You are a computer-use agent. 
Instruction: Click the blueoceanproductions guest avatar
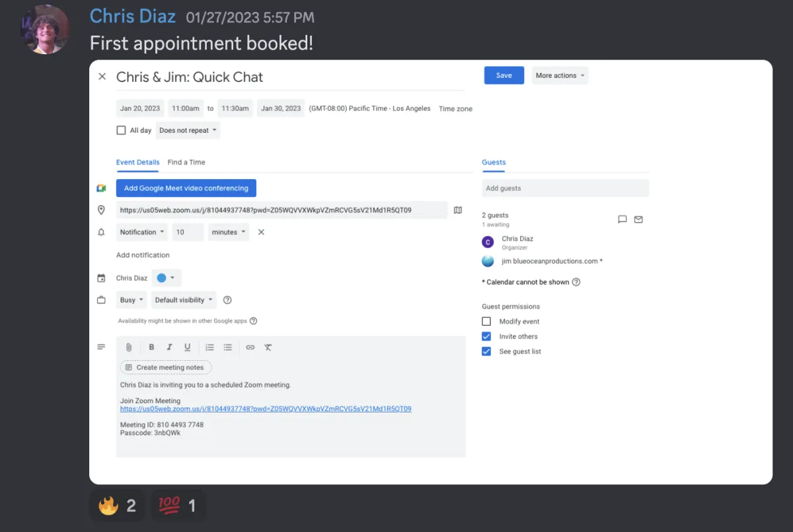point(488,261)
